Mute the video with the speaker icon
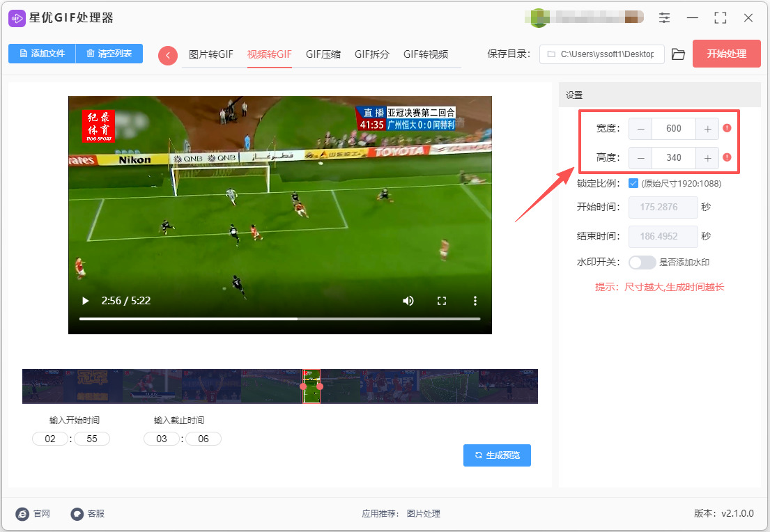Image resolution: width=770 pixels, height=532 pixels. pyautogui.click(x=408, y=301)
